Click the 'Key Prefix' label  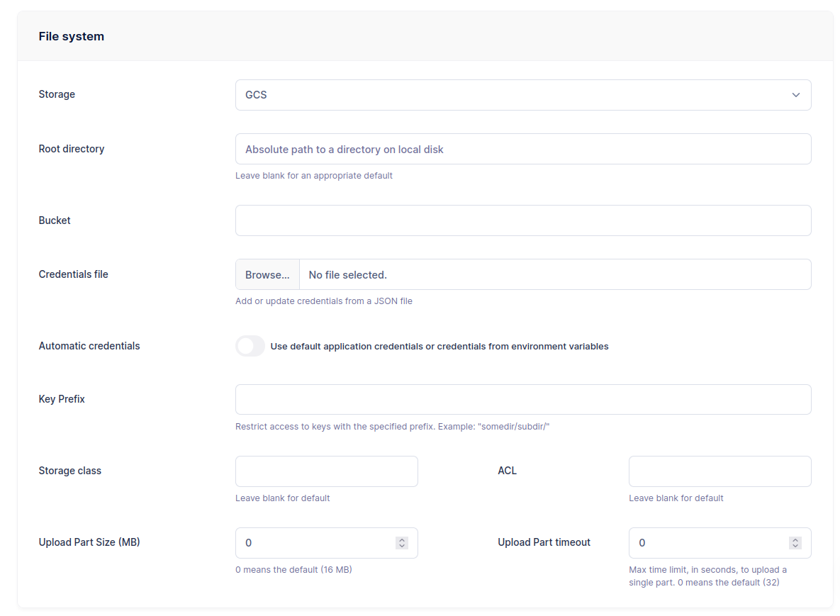coord(62,399)
